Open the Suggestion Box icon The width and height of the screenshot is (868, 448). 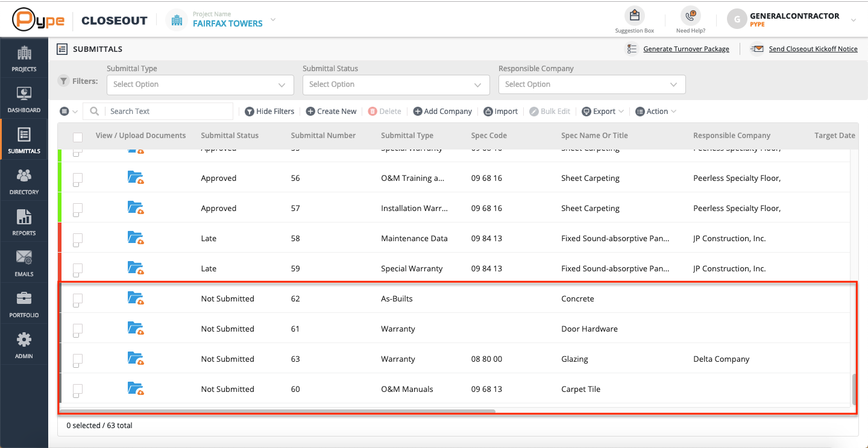(x=634, y=16)
